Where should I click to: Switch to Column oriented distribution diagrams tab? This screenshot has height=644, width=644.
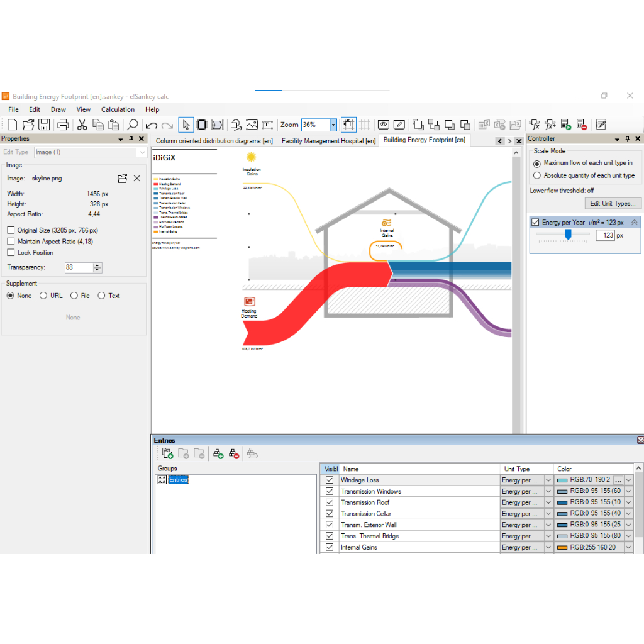pos(214,141)
